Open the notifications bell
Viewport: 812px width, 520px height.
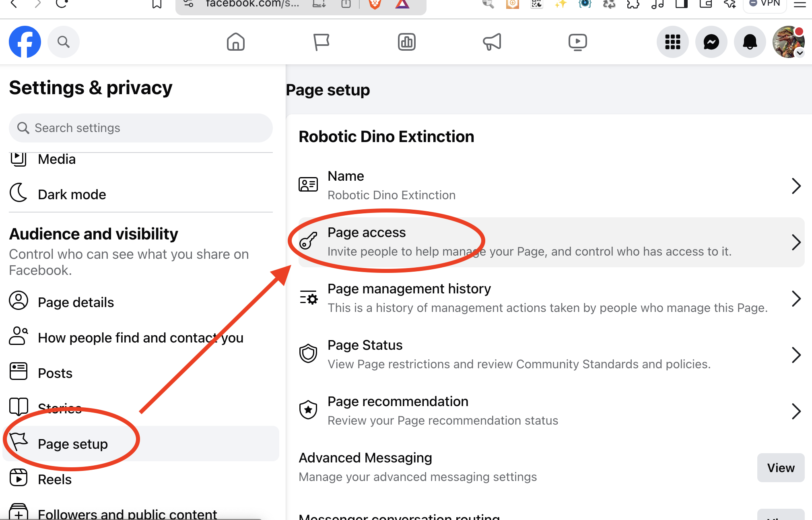tap(750, 42)
